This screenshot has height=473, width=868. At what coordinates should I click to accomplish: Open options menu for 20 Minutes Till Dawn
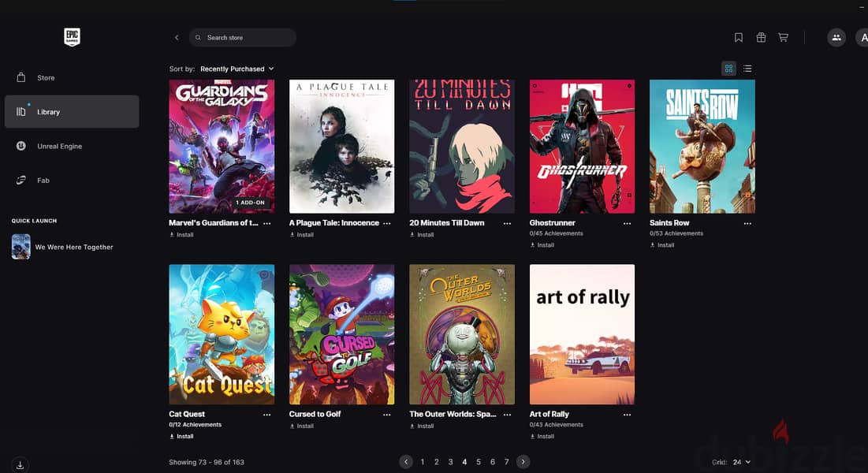(x=507, y=223)
